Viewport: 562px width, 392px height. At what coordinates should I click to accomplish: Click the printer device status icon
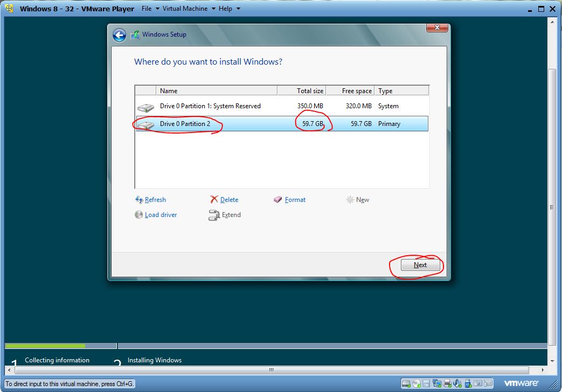[x=447, y=384]
